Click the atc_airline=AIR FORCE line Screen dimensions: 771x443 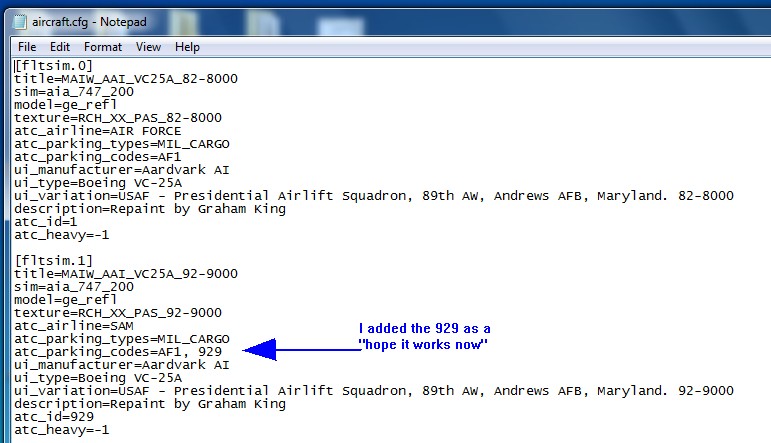click(97, 131)
